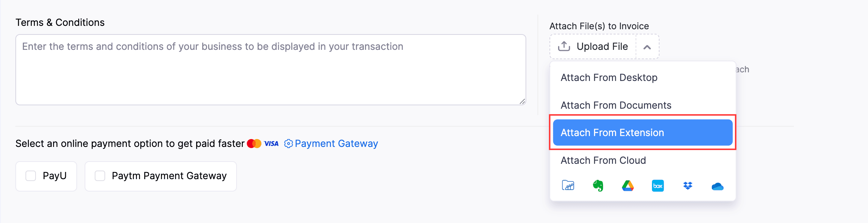Click the Payment Gateway gear icon
The width and height of the screenshot is (868, 223).
(288, 144)
